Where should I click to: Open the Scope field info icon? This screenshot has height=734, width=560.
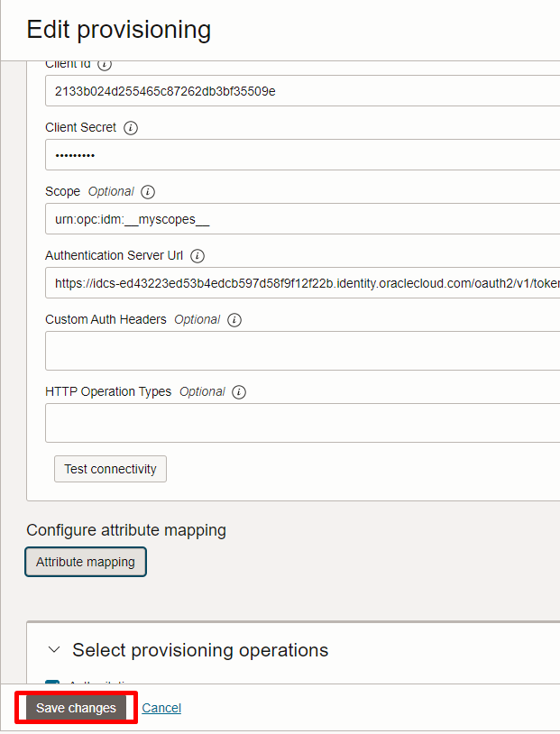pyautogui.click(x=148, y=192)
